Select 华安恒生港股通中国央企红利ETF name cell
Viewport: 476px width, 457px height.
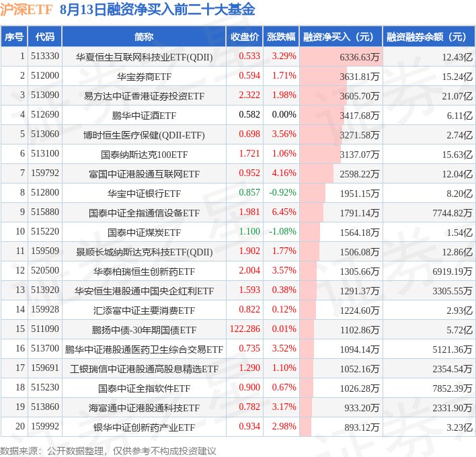tap(144, 291)
